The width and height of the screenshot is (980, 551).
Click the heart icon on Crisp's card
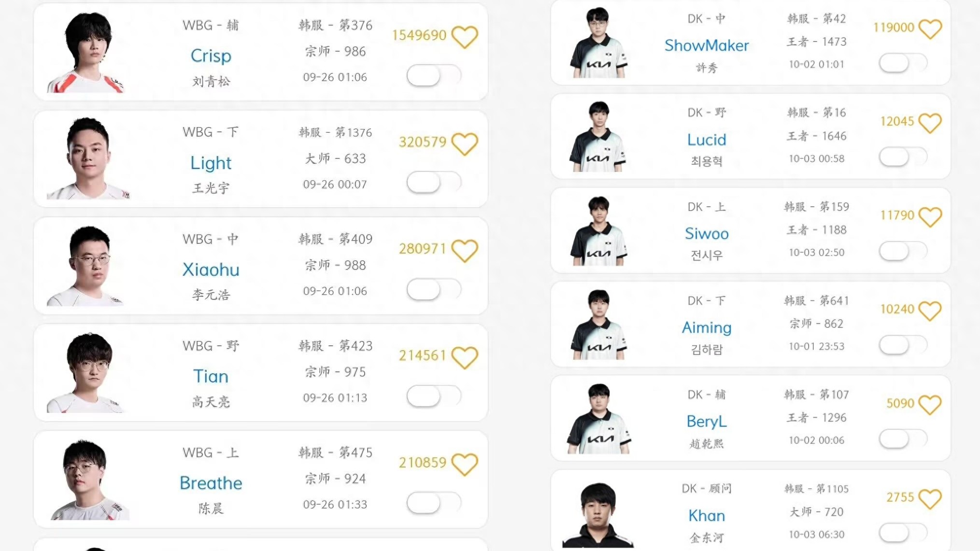pos(464,37)
